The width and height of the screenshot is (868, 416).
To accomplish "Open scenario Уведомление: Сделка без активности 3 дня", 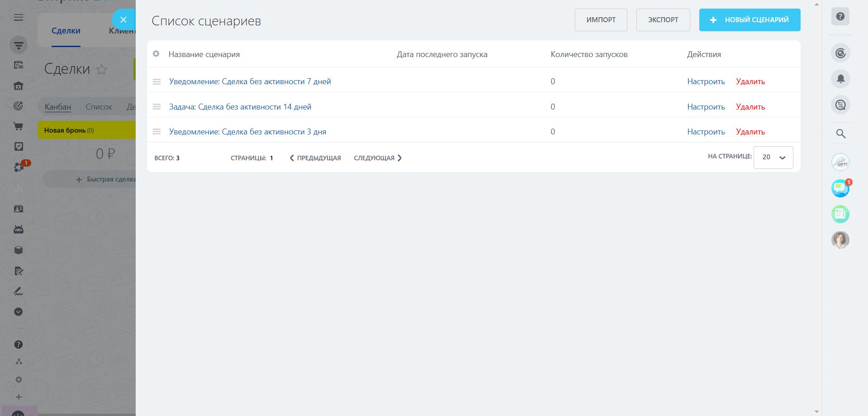I will click(247, 132).
